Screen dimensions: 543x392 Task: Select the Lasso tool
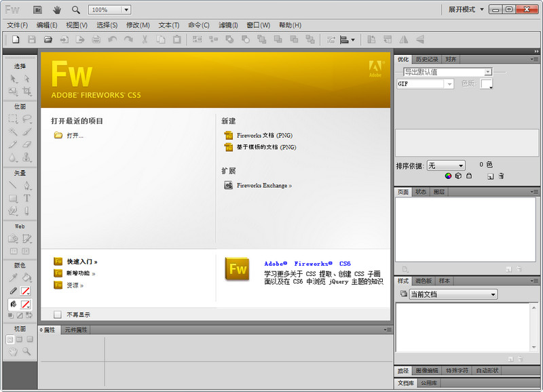coord(28,119)
